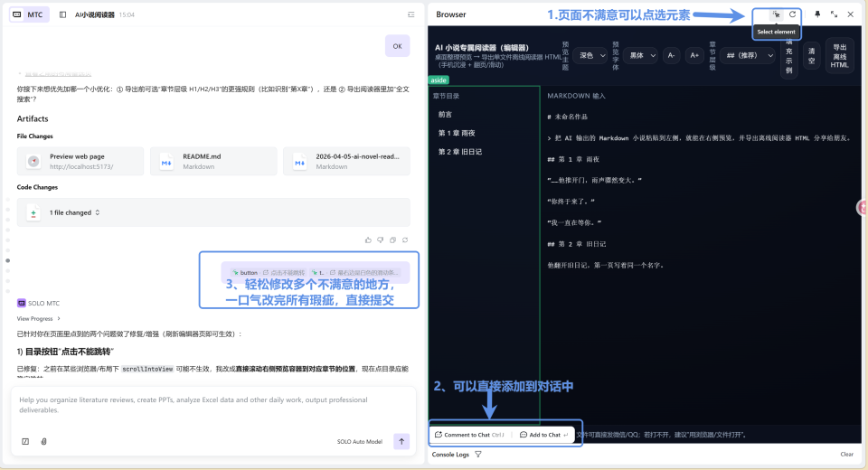Jump to highlighted message dot in chat scroll rail
Screen dimensions: 868x470
[x=8, y=260]
